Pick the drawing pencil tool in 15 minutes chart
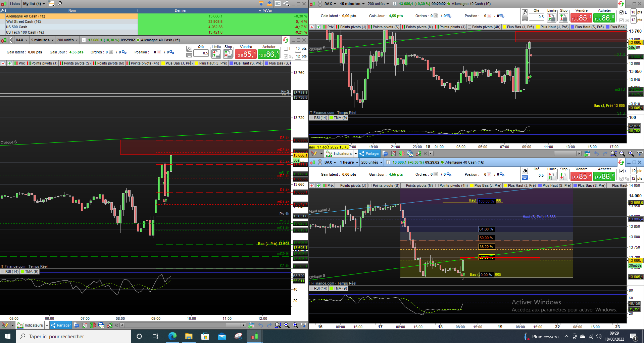 [314, 154]
